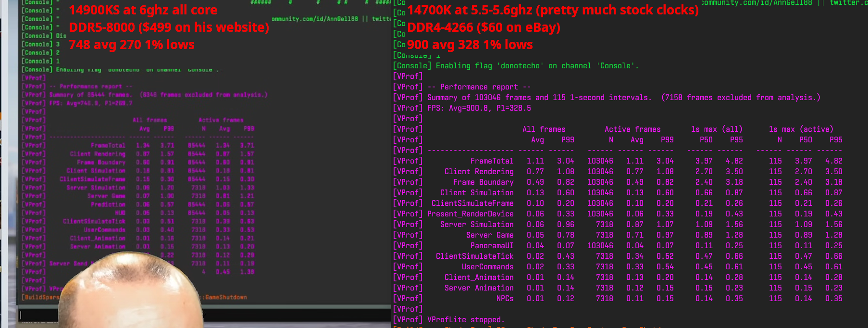Click '(6346 frames excluded from analysis.)' in left console
Screen dimensions: 868x328
pos(204,95)
